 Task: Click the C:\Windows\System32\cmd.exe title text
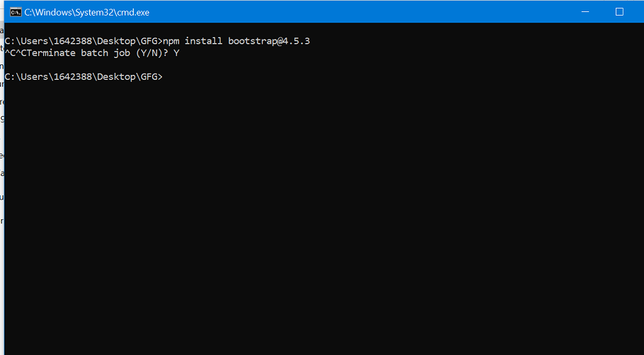point(86,12)
